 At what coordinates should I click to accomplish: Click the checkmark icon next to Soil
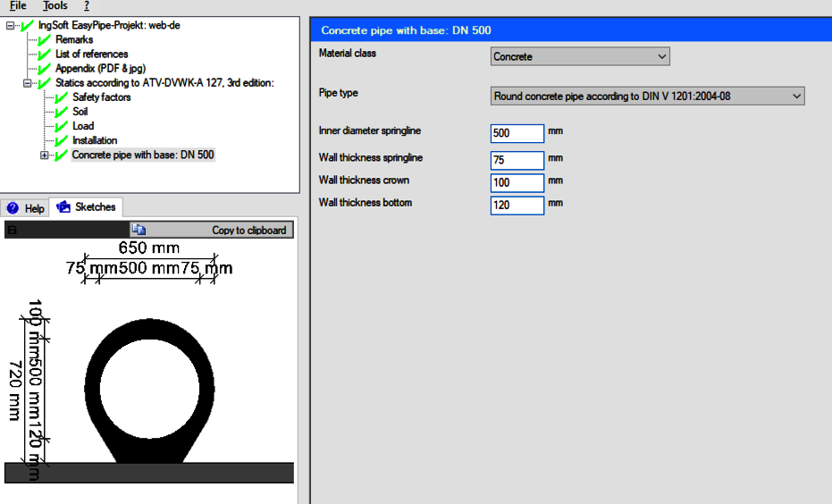tap(62, 112)
